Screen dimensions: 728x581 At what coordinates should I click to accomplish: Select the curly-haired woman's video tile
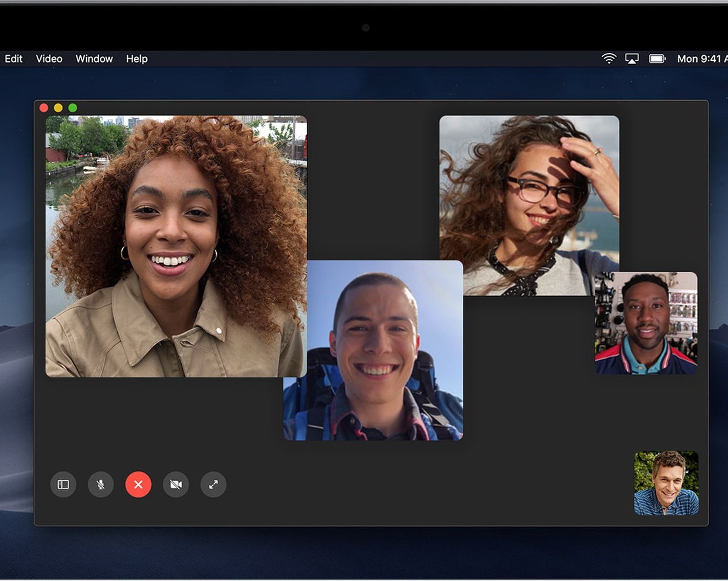(176, 246)
